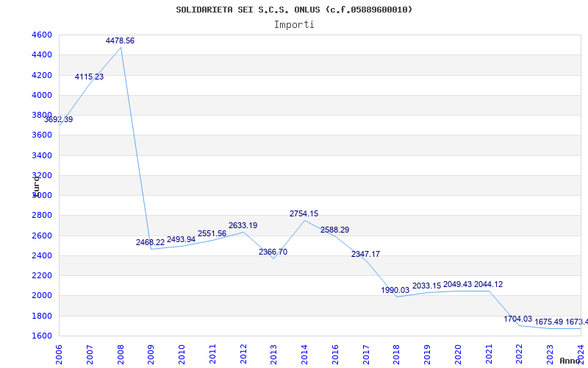
Task: Click the y-axis value 2600
Action: point(42,236)
